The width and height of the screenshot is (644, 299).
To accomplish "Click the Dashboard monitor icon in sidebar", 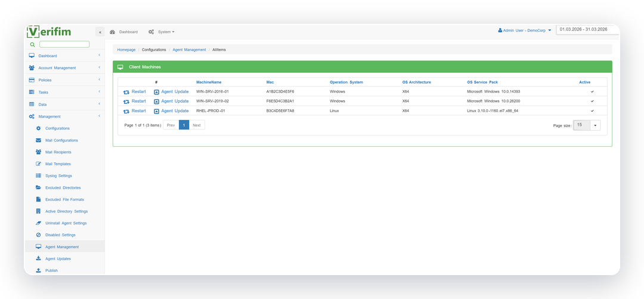I will coord(32,56).
